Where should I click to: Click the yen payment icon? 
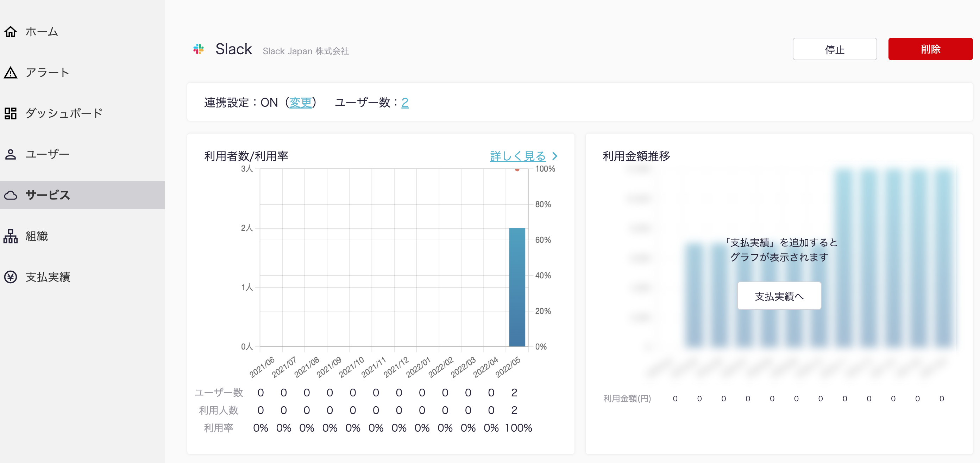(x=11, y=277)
